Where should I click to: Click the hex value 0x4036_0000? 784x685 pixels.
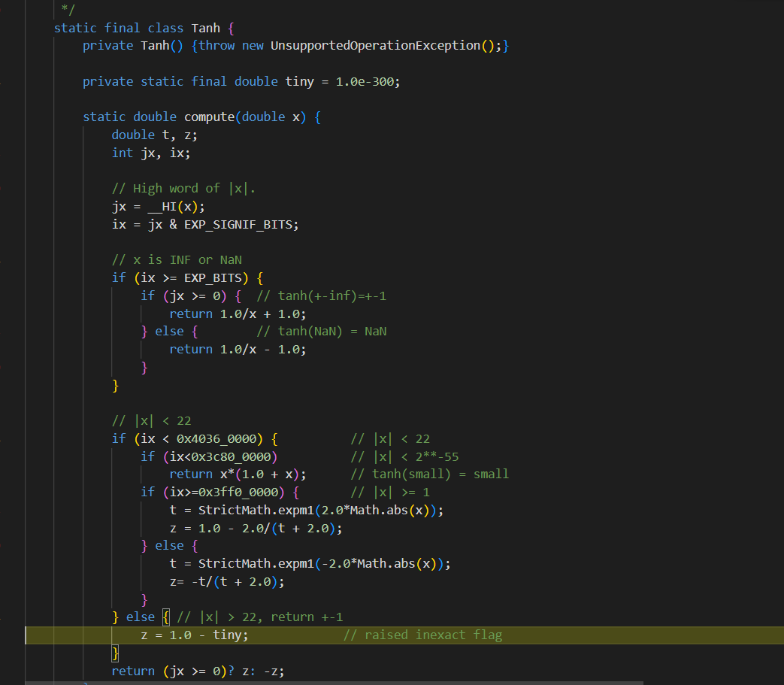coord(220,439)
